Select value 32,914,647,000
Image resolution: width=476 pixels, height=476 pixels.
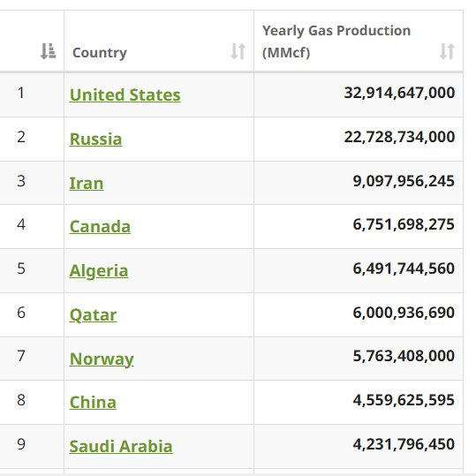[x=399, y=93]
